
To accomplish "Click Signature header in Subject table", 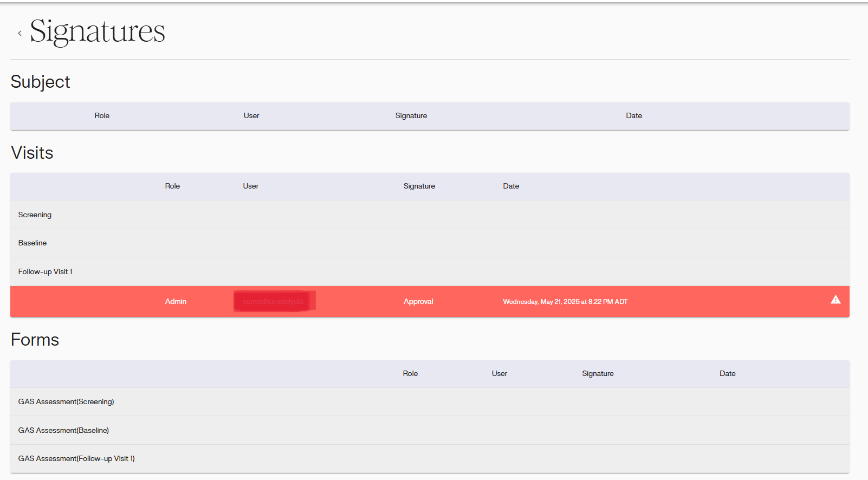I will tap(411, 116).
